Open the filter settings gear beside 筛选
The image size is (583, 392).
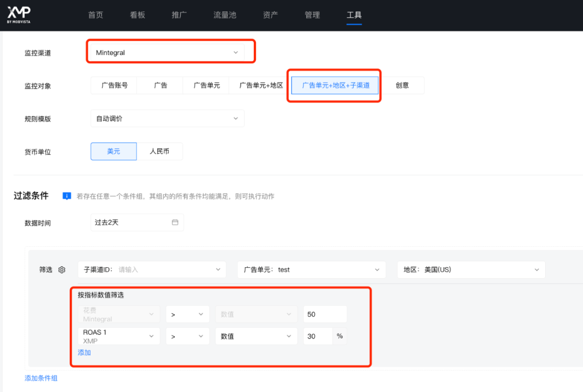click(x=62, y=269)
